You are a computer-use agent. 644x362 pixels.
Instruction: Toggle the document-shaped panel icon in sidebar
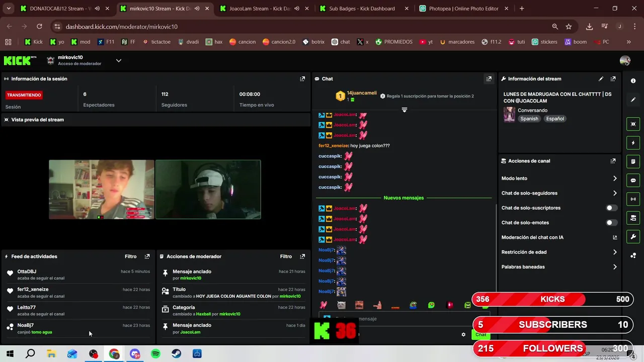pos(633,161)
